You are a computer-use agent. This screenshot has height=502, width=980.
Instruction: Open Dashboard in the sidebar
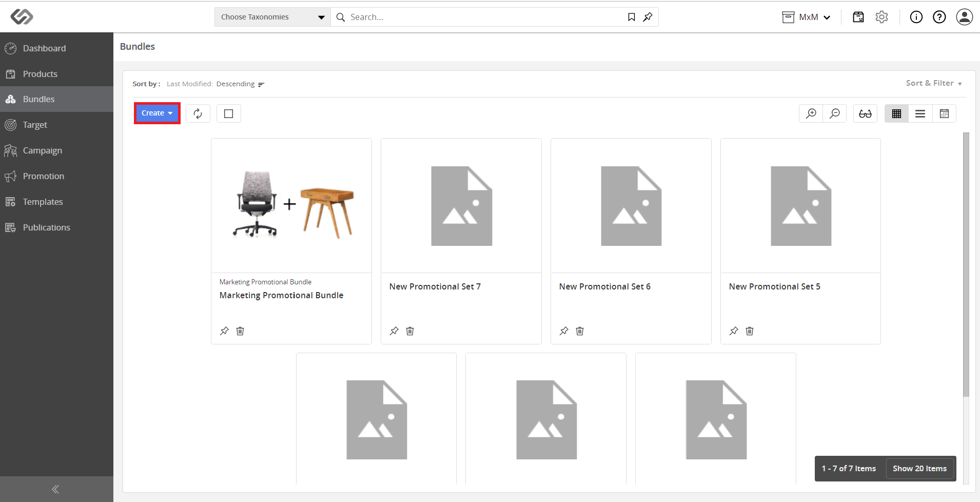click(x=56, y=48)
